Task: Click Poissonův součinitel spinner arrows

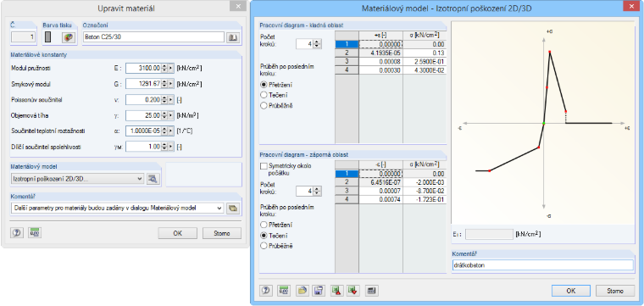Action: (x=164, y=100)
